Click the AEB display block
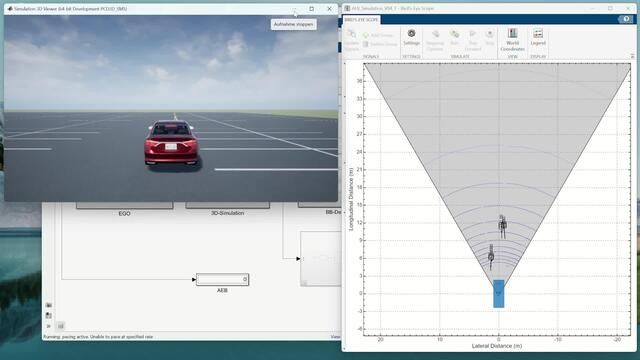Image resolution: width=640 pixels, height=360 pixels. coord(222,279)
